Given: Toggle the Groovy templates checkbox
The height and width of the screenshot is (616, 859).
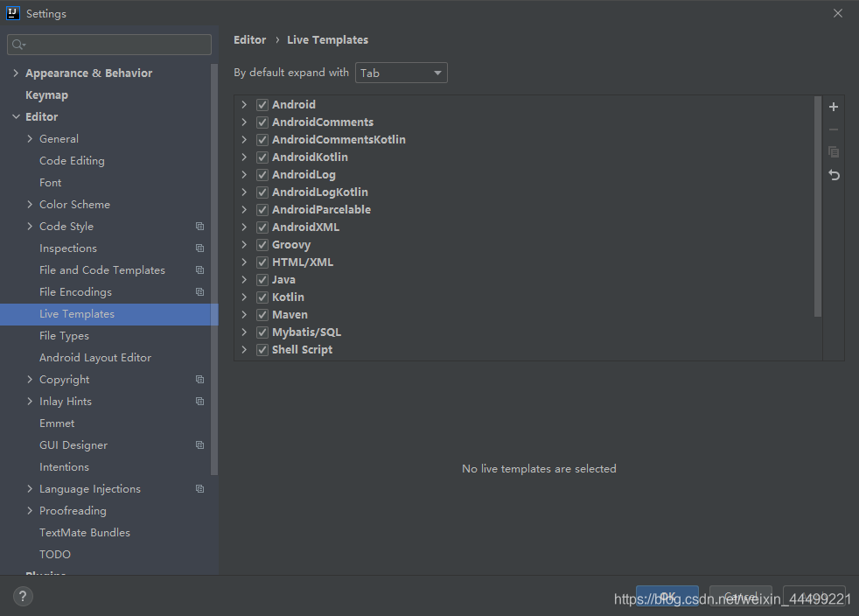Looking at the screenshot, I should pyautogui.click(x=262, y=245).
